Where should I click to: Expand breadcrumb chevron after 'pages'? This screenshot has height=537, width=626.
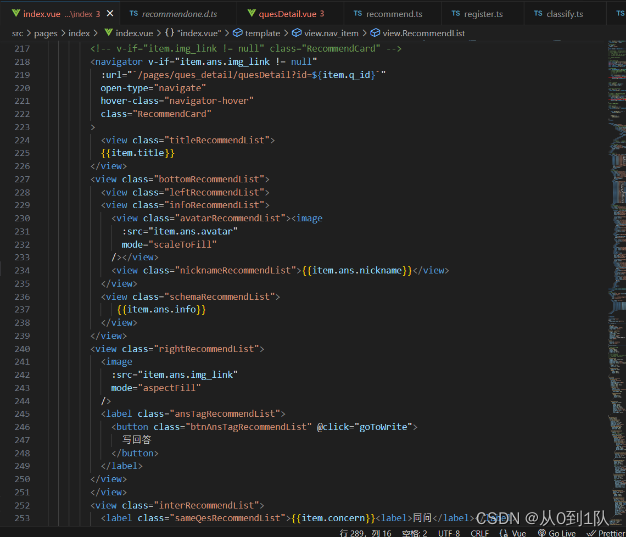63,33
